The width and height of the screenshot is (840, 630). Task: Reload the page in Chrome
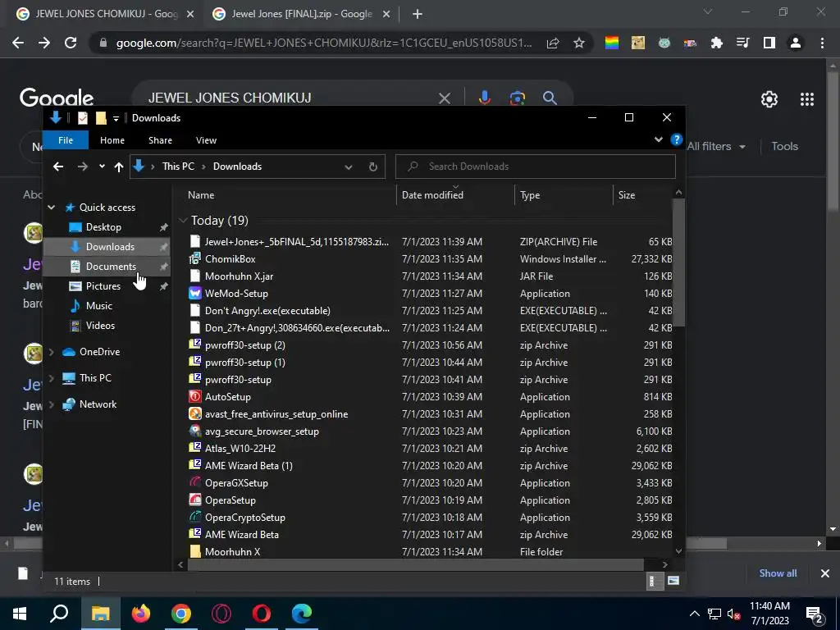point(71,43)
